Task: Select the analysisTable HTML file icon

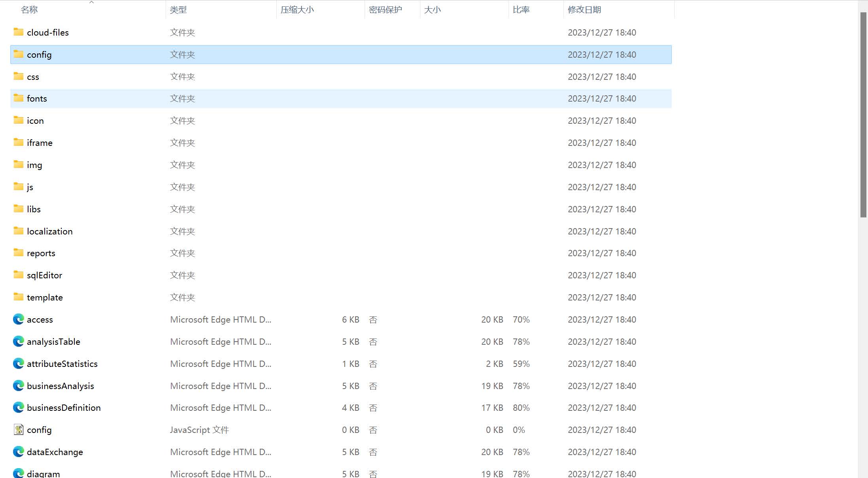Action: click(18, 341)
